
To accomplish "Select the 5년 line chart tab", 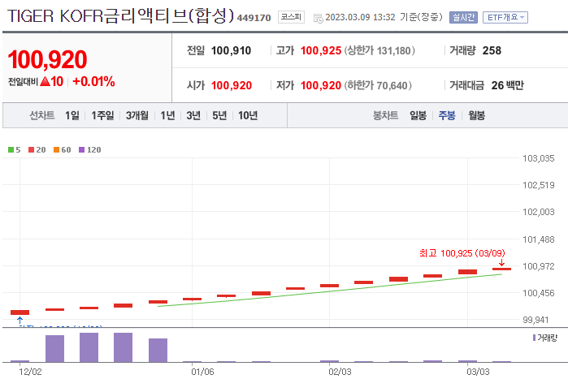I will pyautogui.click(x=219, y=115).
